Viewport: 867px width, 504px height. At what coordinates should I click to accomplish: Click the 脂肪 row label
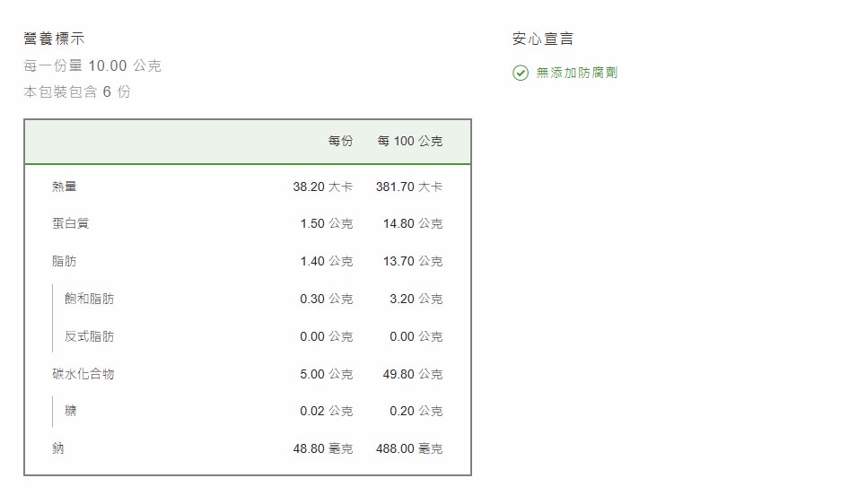pyautogui.click(x=65, y=261)
